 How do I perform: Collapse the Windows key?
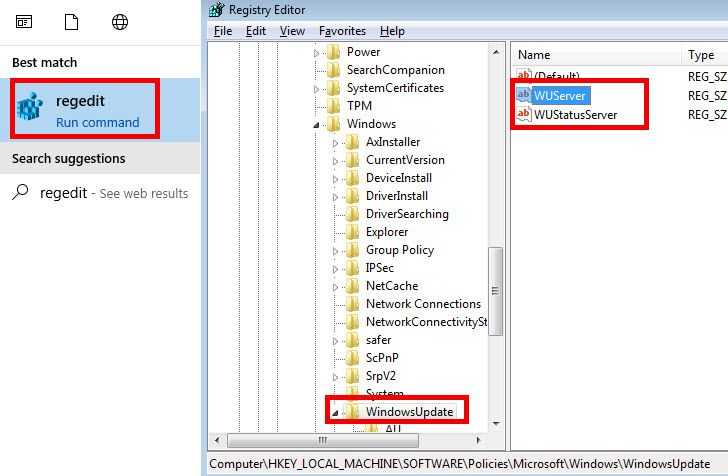click(317, 124)
